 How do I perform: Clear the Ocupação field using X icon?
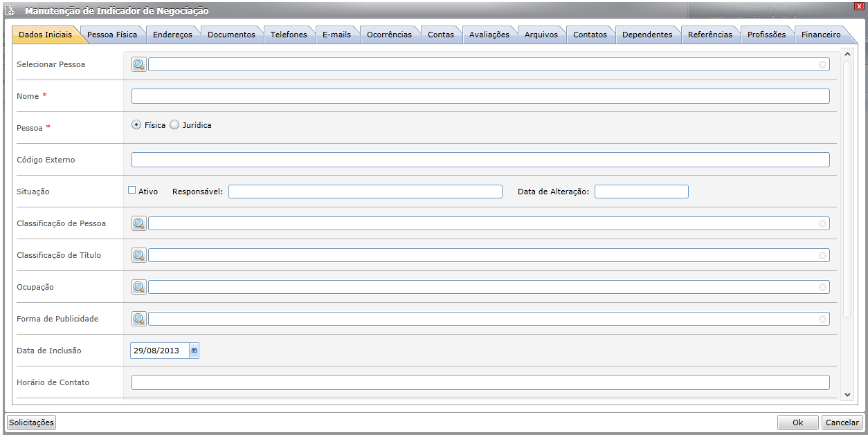[x=822, y=287]
